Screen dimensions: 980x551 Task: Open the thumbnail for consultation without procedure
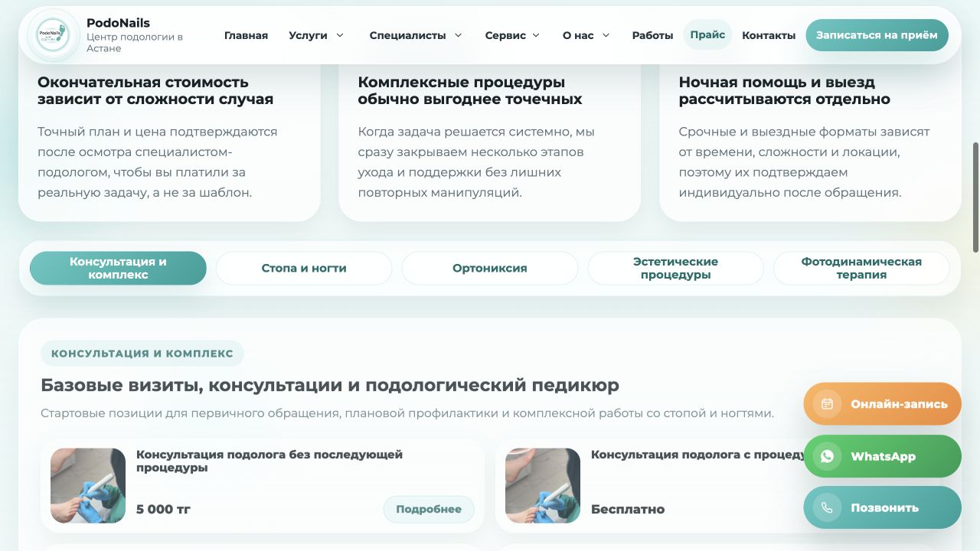pyautogui.click(x=88, y=486)
